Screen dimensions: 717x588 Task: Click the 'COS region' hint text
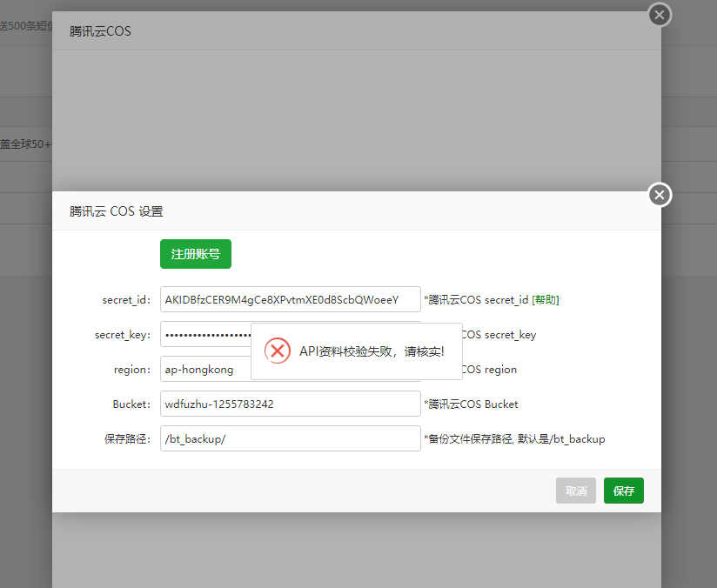pyautogui.click(x=490, y=370)
